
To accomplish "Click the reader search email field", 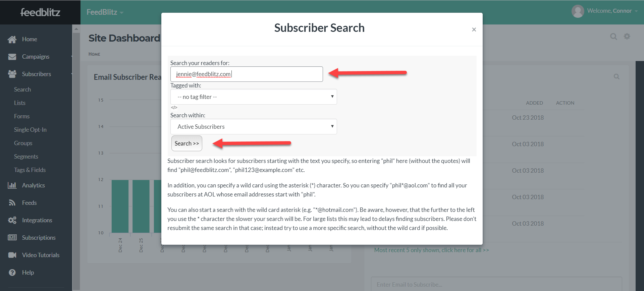I will (247, 74).
